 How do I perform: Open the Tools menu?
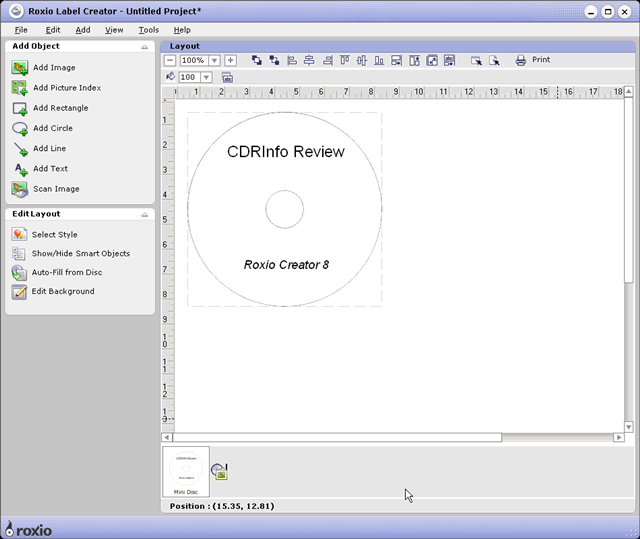coord(149,30)
